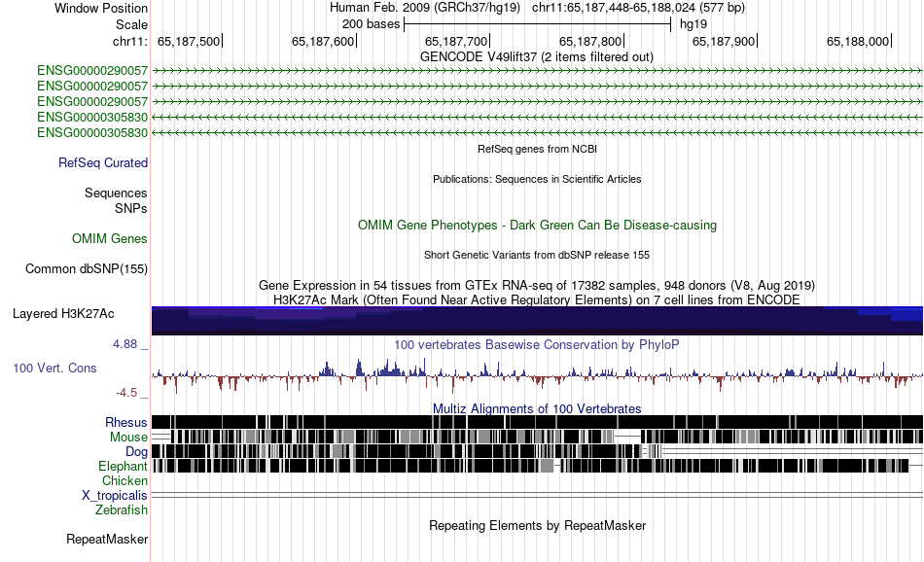Click the 65,187,500 ruler position
924x562 pixels.
pyautogui.click(x=189, y=41)
